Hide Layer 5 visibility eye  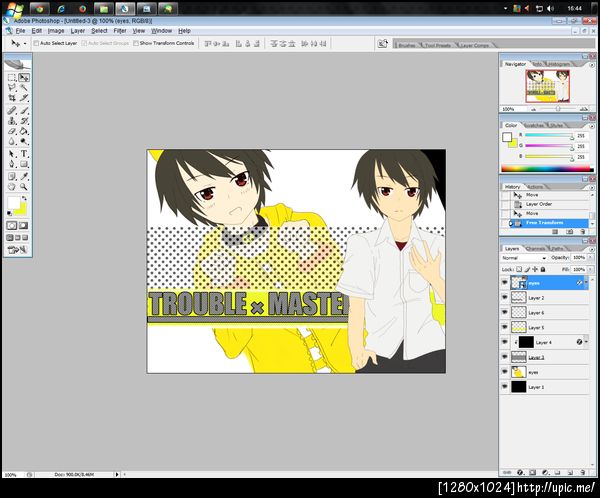coord(505,327)
